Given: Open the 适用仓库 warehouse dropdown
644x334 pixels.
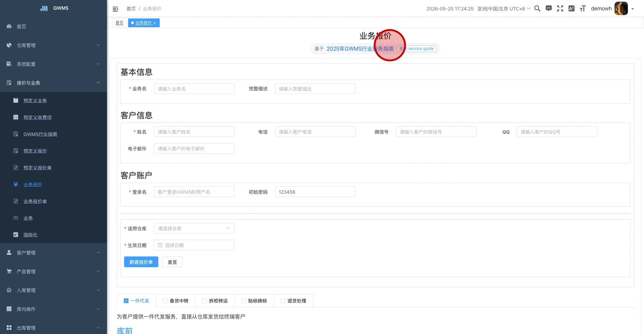Looking at the screenshot, I should coord(194,228).
